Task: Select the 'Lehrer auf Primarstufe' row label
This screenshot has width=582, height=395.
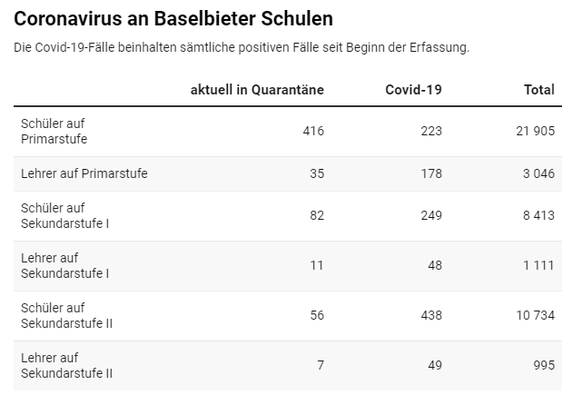Action: [x=84, y=173]
